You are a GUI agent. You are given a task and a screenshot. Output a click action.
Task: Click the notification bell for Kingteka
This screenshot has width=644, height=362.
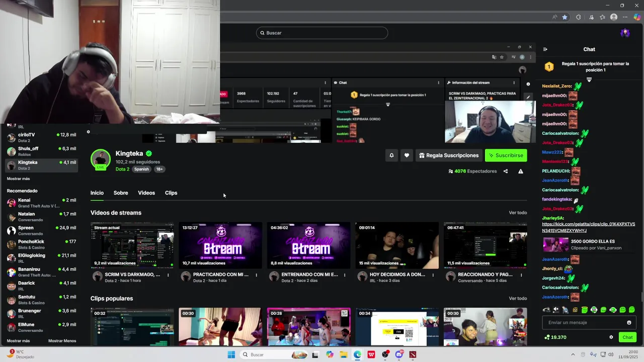(x=391, y=155)
